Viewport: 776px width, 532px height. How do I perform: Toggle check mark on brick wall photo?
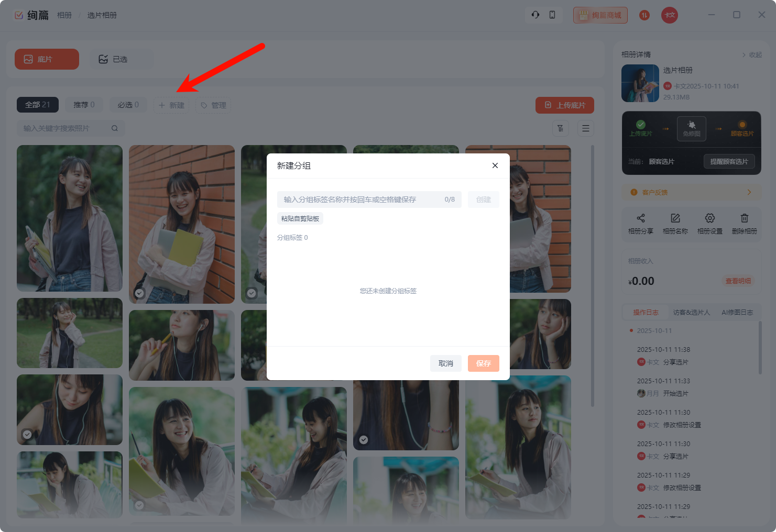139,293
